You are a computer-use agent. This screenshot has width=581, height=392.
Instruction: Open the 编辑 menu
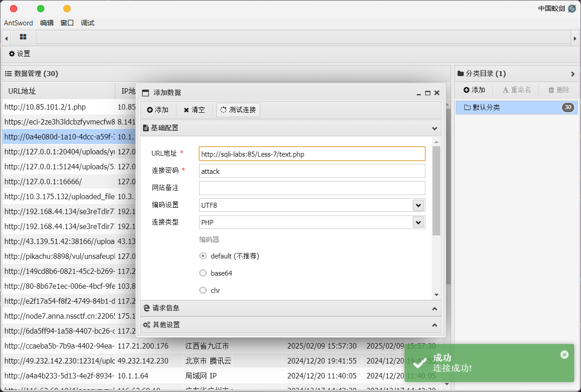(x=47, y=23)
